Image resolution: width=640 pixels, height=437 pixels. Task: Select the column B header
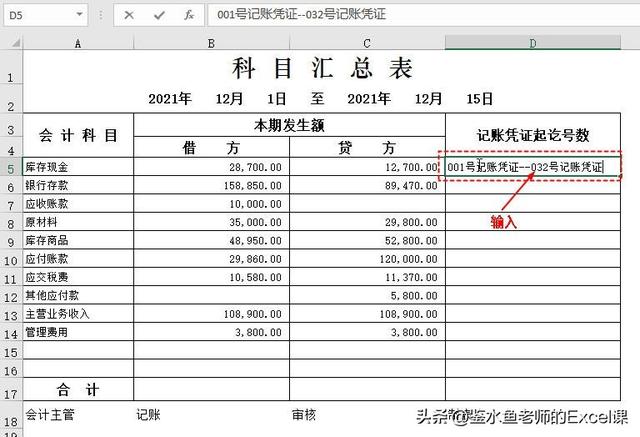[211, 43]
